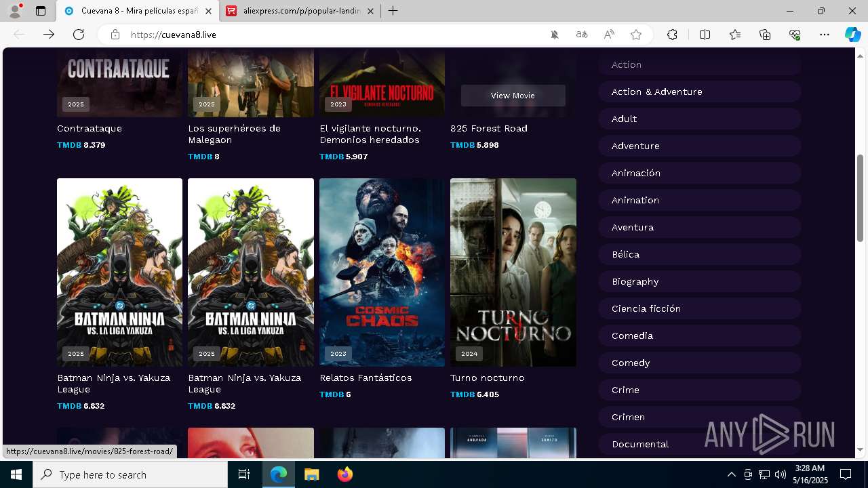Launch Firefox from the taskbar
Screen dimensions: 868x488
[345, 474]
